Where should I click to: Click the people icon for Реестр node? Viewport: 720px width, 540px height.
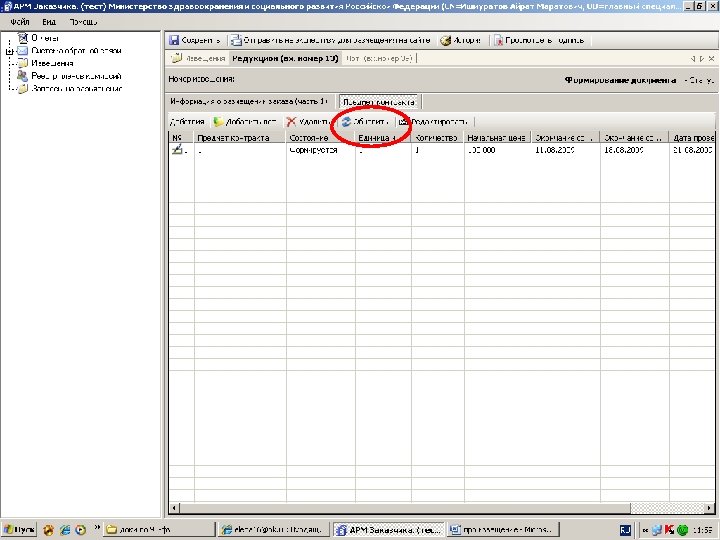coord(22,76)
